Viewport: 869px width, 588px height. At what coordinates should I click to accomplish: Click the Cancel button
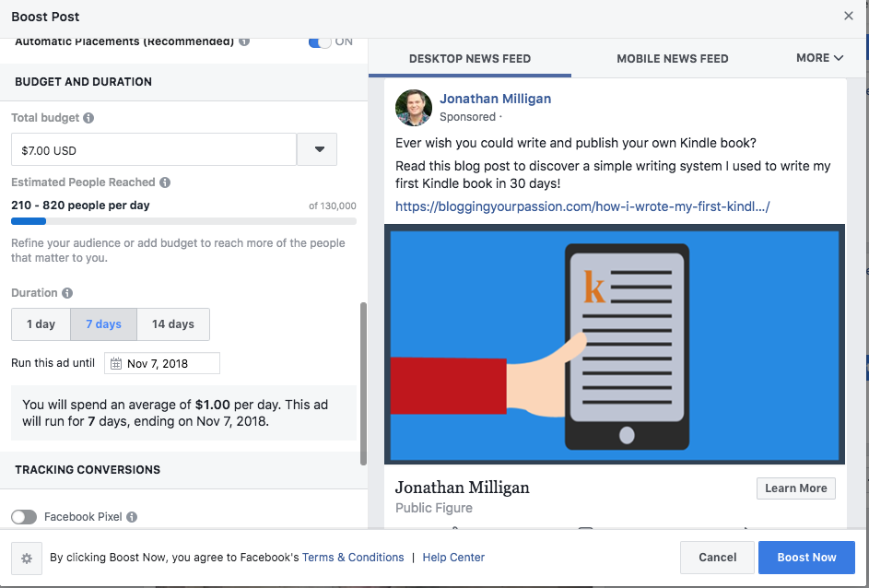[717, 558]
